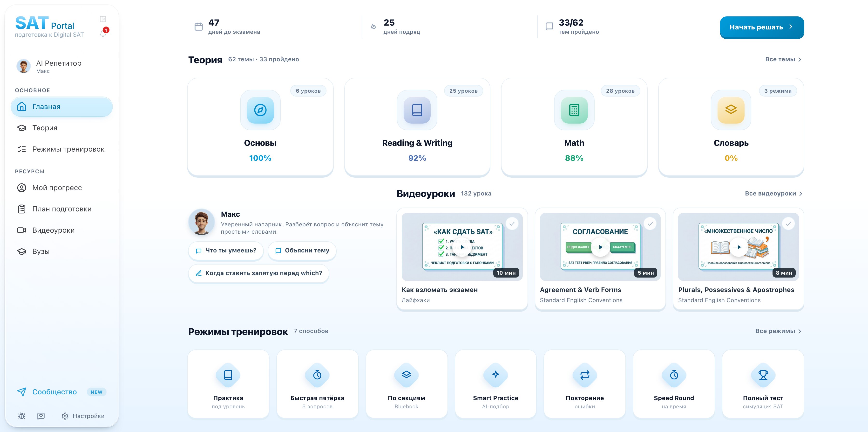
Task: Click the 25 уроков badge
Action: [463, 91]
